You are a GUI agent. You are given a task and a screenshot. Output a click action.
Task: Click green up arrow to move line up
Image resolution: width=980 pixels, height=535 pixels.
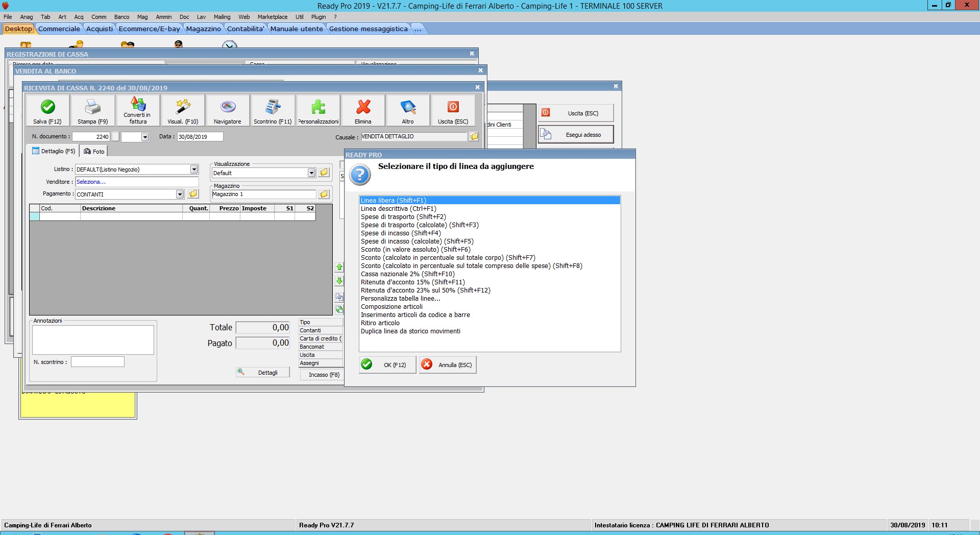point(339,267)
